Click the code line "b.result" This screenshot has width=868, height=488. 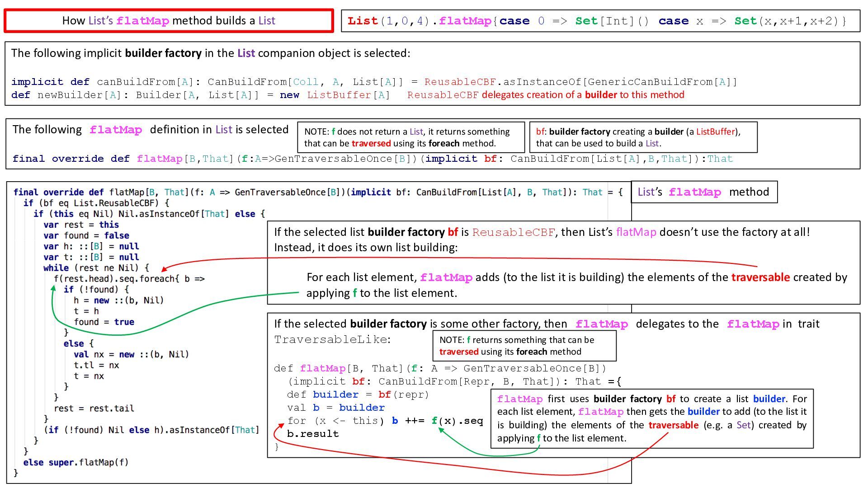coord(313,434)
